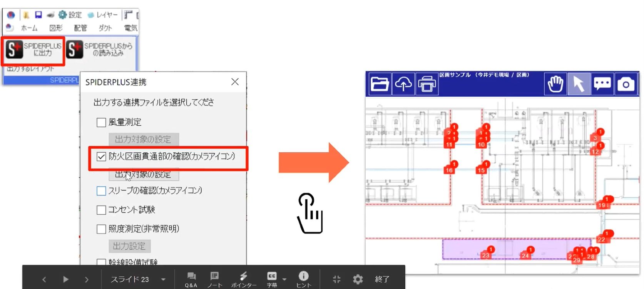Screen dimensions: 644x289
Task: Click the SPIDERPLUSからの読み込み import icon
Action: pos(75,50)
